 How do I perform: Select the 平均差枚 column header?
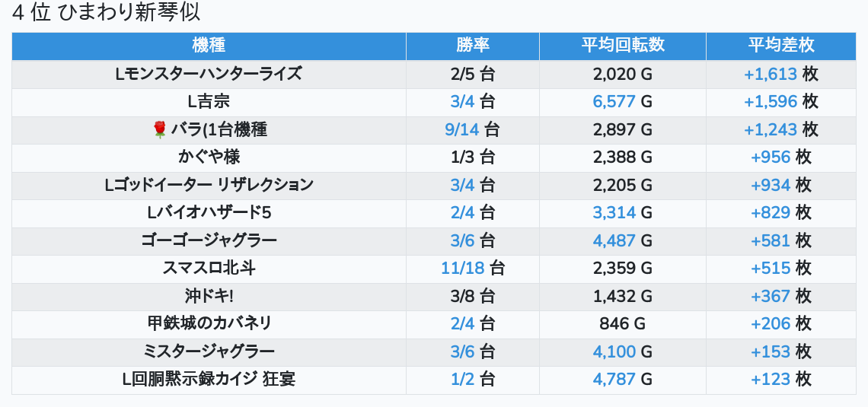(780, 45)
